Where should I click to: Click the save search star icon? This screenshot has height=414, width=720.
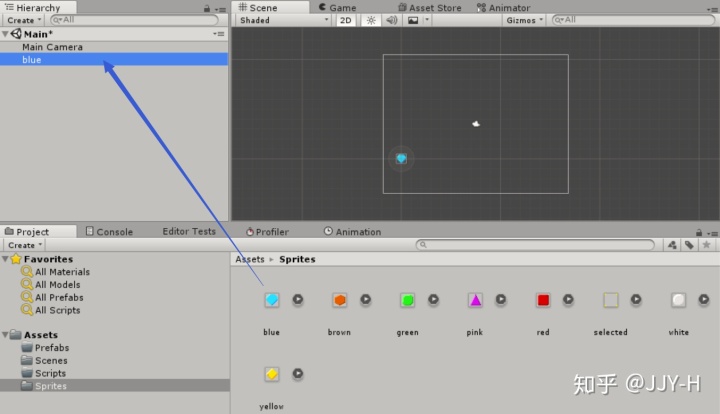[x=706, y=245]
